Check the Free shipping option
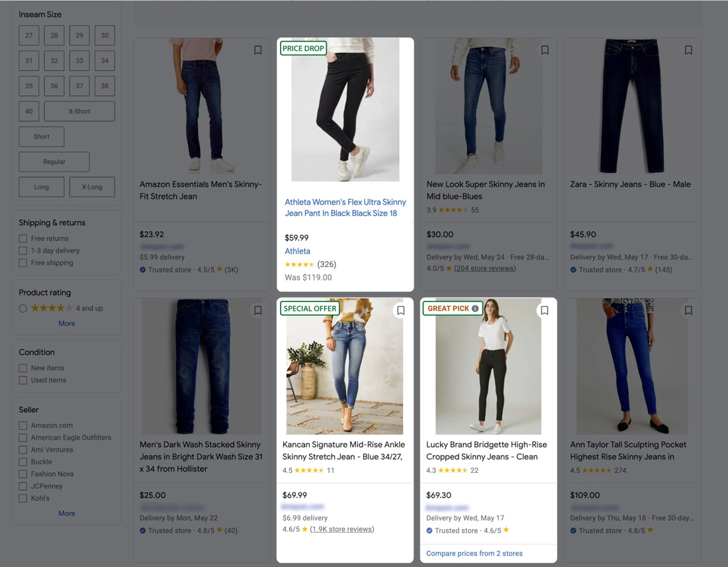This screenshot has width=728, height=567. coord(23,262)
